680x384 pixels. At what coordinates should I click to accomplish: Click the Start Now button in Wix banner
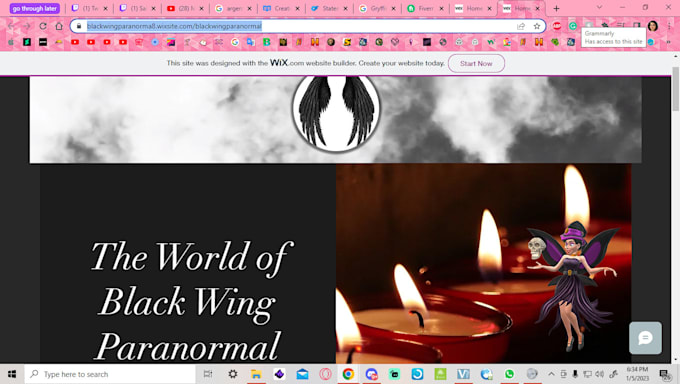pos(476,63)
